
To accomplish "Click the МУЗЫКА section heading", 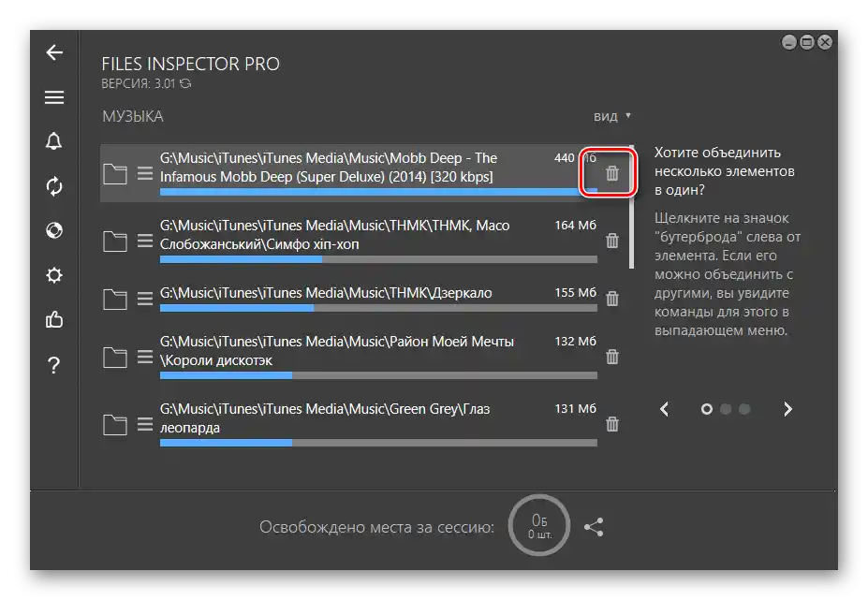I will 133,116.
